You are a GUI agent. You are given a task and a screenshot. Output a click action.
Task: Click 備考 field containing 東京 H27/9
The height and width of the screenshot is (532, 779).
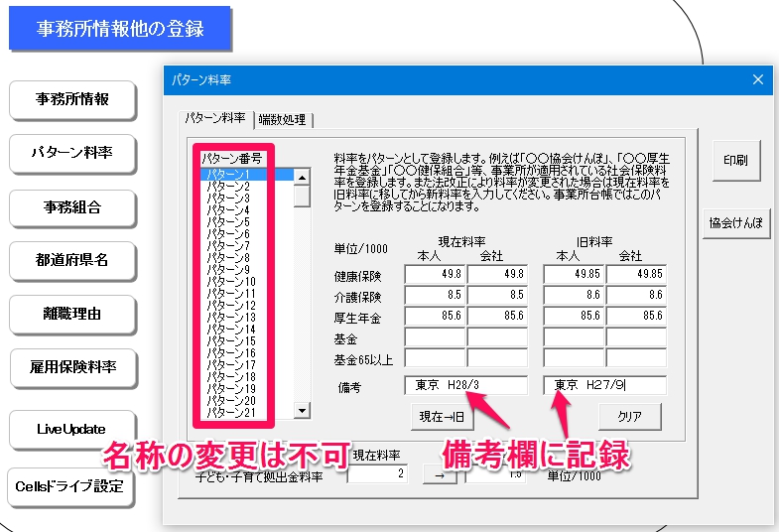pyautogui.click(x=605, y=385)
